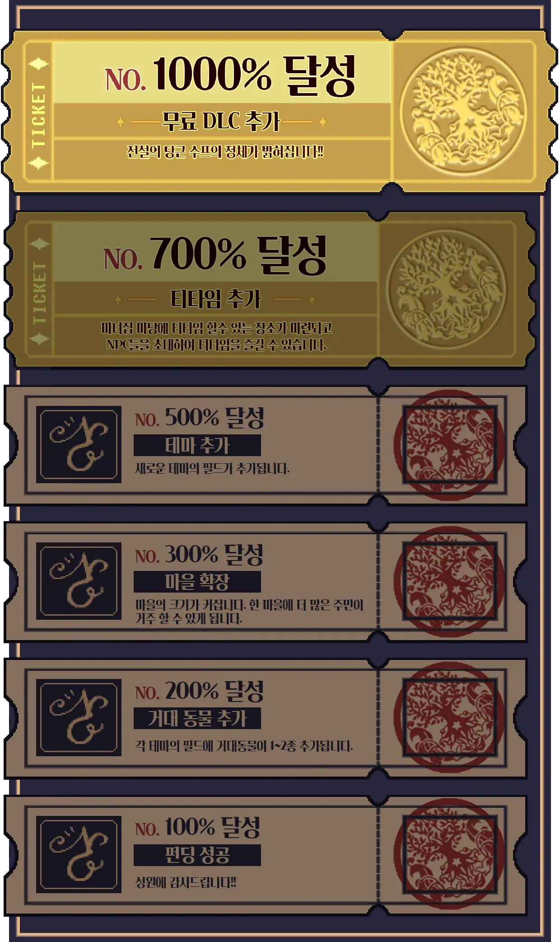560x942 pixels.
Task: Click the red tree stamp on 200% ticket
Action: coord(449,717)
